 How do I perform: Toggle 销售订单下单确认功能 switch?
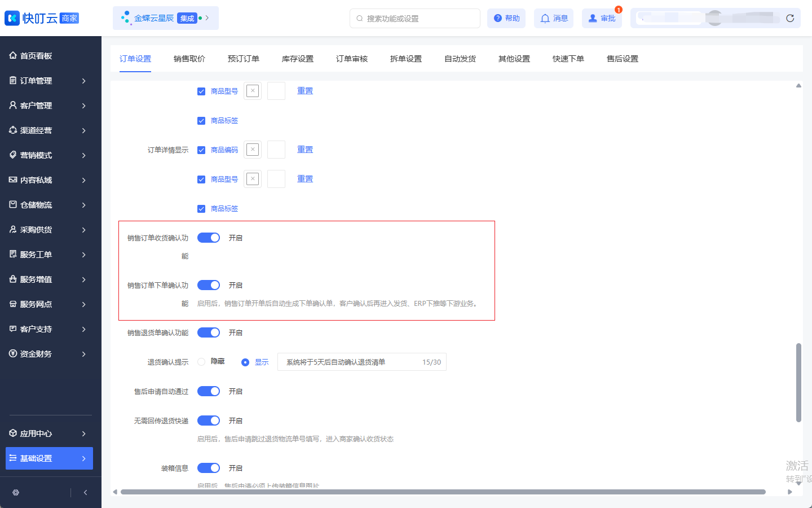pos(209,285)
